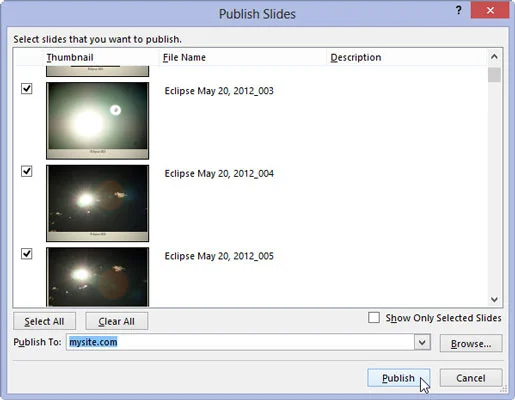The width and height of the screenshot is (515, 400).
Task: Click the scroll up arrow
Action: tap(494, 57)
